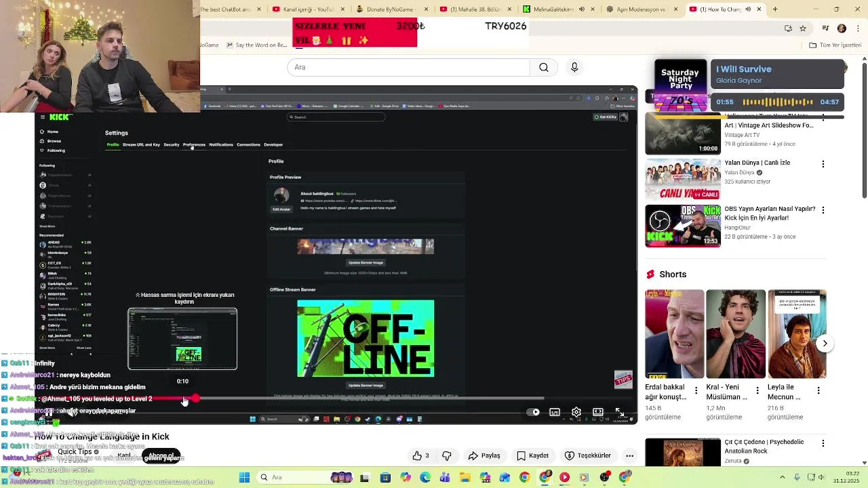The width and height of the screenshot is (868, 488).
Task: Bookmark this page with the star icon
Action: pos(803,28)
